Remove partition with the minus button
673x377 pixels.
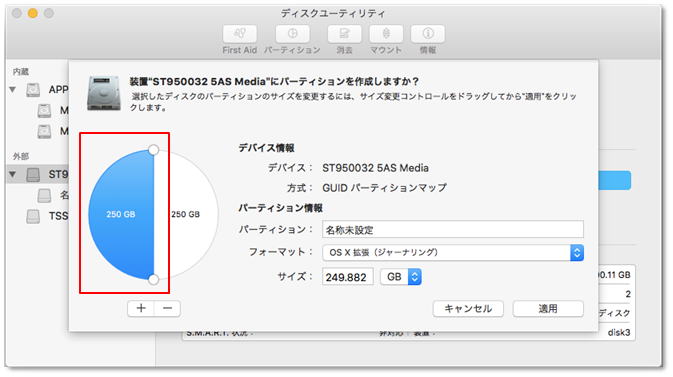(x=167, y=308)
